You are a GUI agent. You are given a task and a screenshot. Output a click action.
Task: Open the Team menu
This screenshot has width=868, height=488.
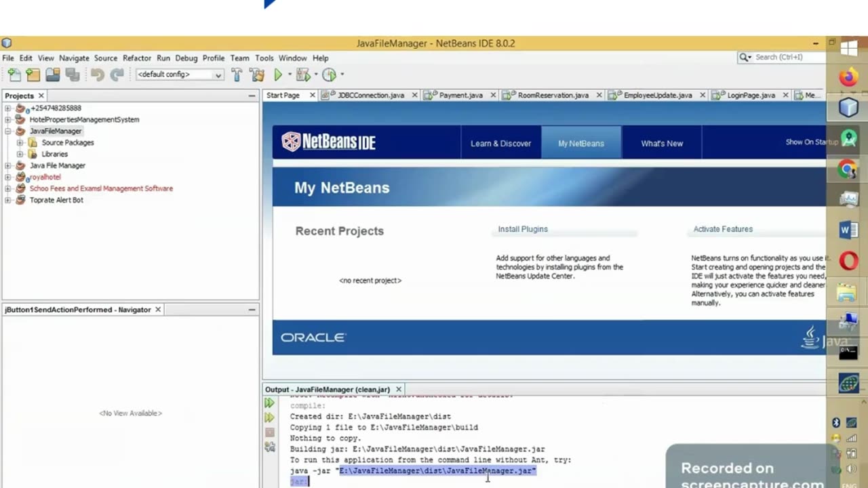coord(239,58)
